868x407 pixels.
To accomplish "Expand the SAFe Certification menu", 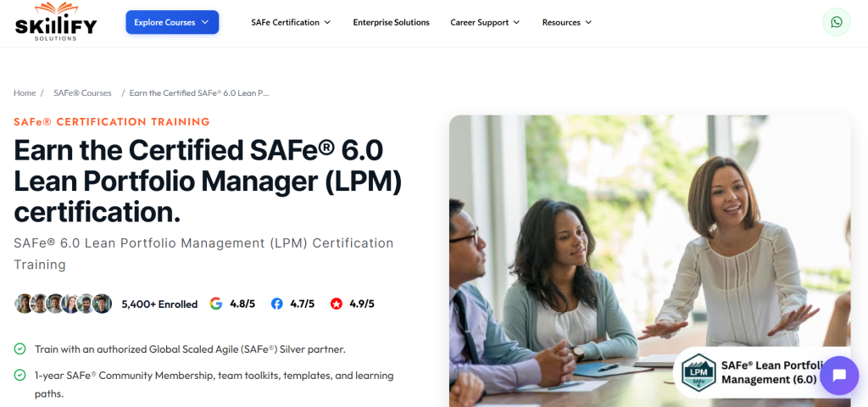I will tap(291, 22).
